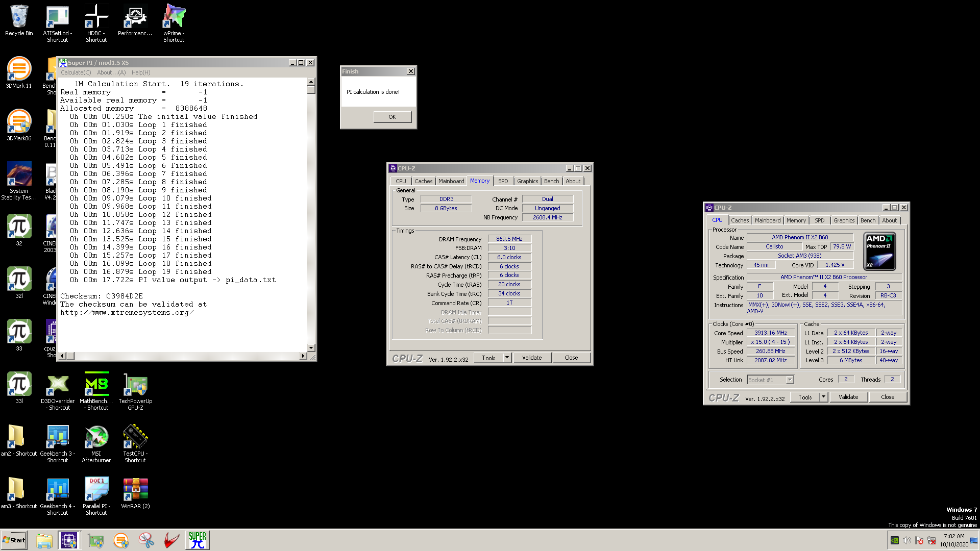Click Close button in Memory CPU-Z window
980x551 pixels.
point(571,358)
